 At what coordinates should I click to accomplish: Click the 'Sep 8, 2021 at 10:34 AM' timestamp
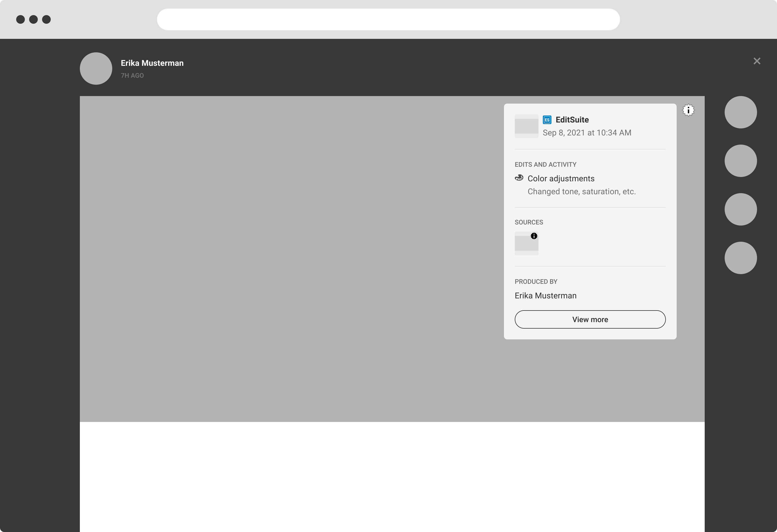point(587,133)
